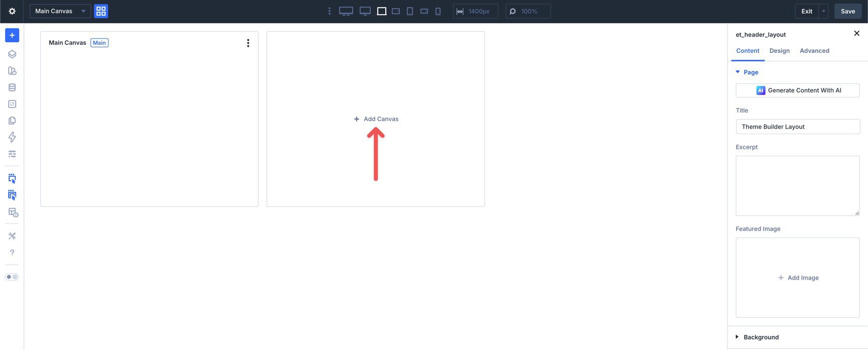Open the Main Canvas selector dropdown
Image resolution: width=868 pixels, height=350 pixels.
60,11
